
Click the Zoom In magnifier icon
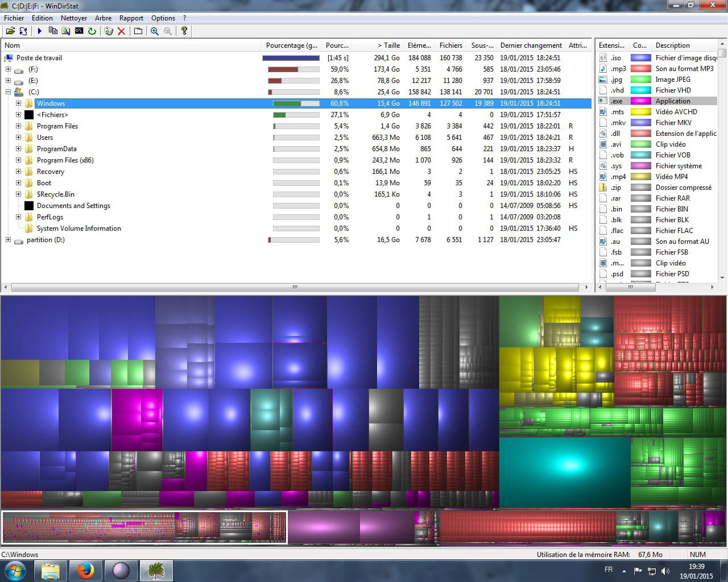click(155, 31)
